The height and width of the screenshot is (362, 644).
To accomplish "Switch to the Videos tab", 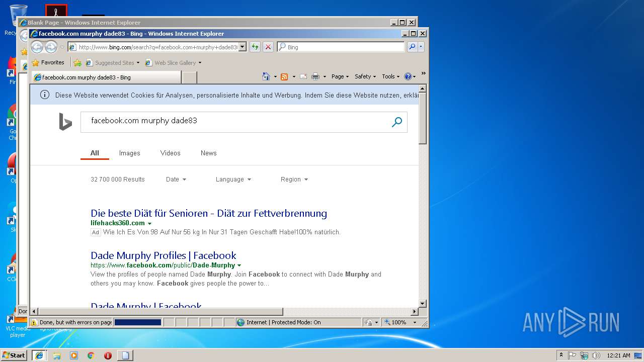I will (x=170, y=153).
